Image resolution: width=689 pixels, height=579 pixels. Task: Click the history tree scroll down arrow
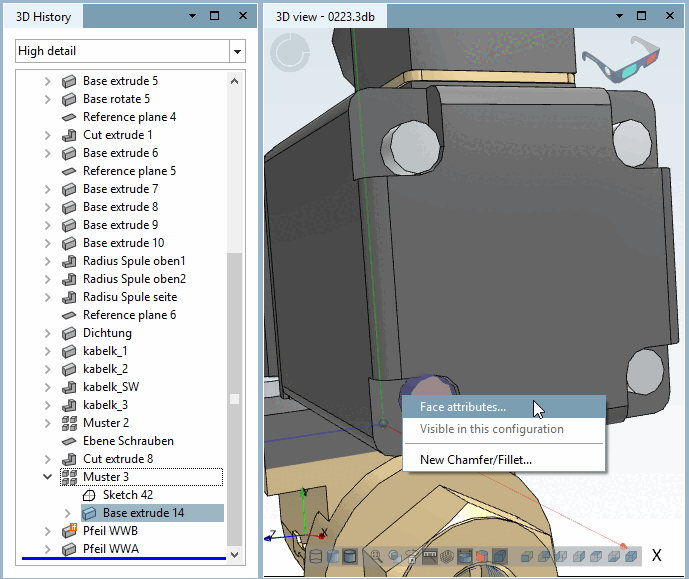(235, 554)
